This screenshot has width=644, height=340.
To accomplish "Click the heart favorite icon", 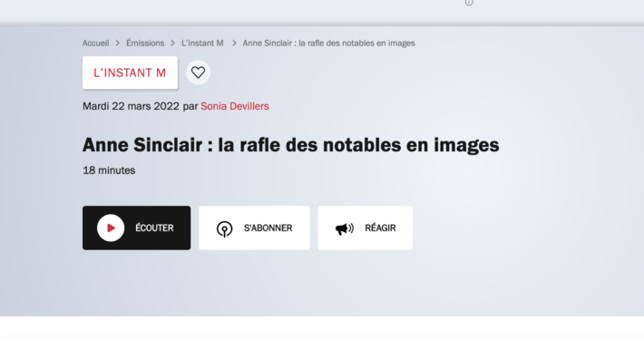I will [x=198, y=73].
